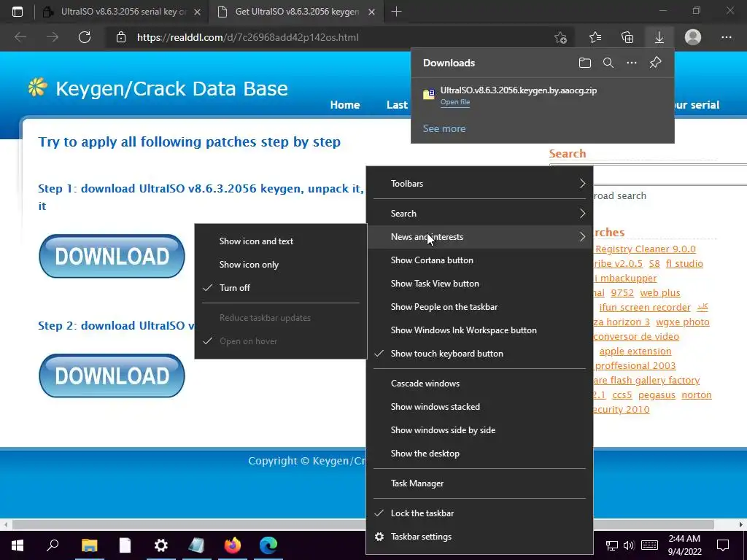
Task: Open the notification center icon
Action: click(x=723, y=545)
